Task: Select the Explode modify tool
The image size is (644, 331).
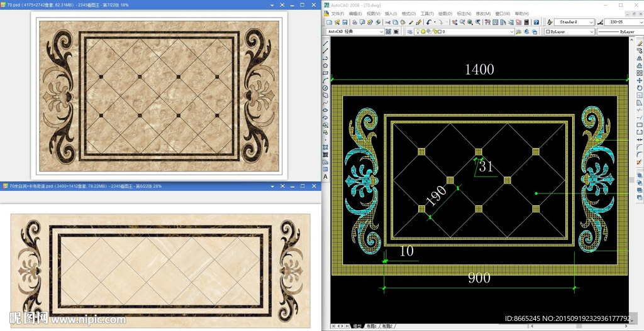Action: tap(640, 162)
